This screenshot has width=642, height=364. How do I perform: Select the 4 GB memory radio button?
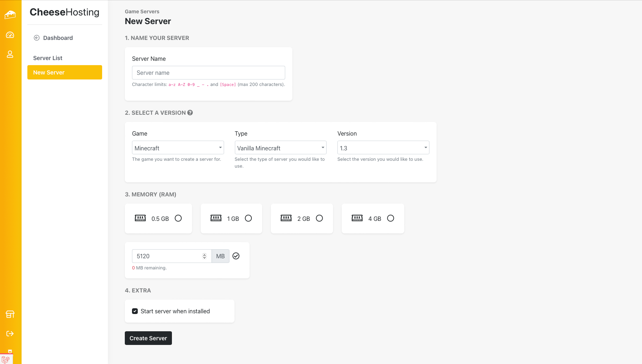pos(391,218)
